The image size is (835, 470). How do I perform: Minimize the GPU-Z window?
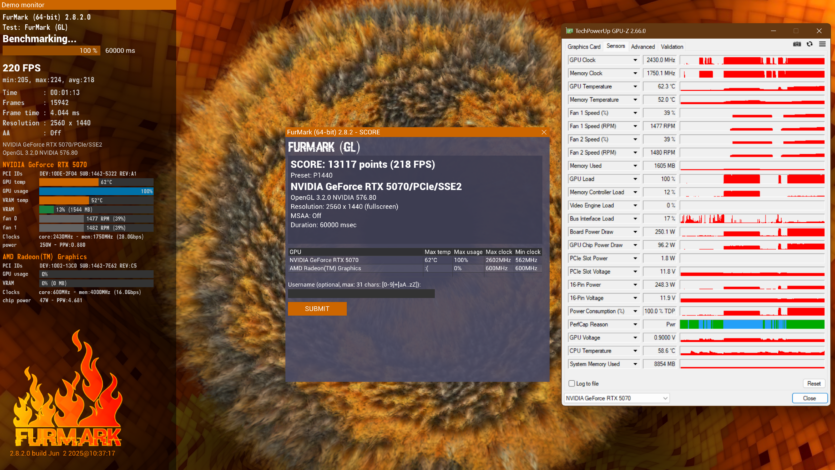click(x=773, y=31)
